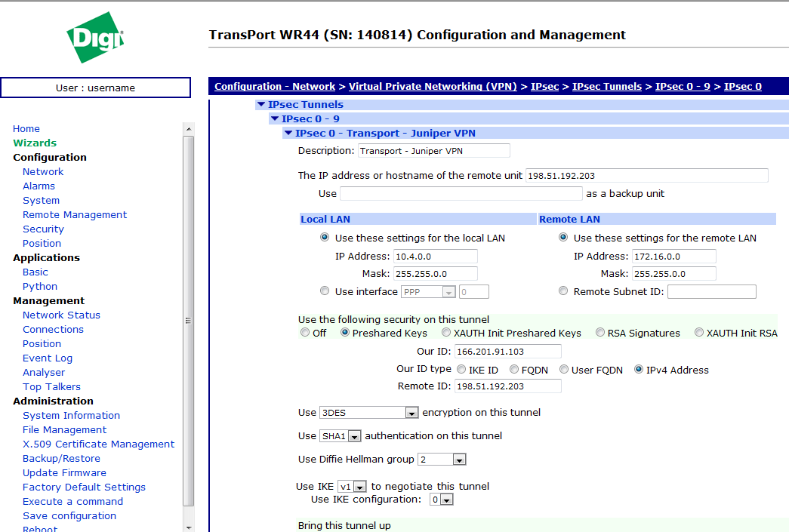Click the IPsec Tunnels breadcrumb link

pos(606,87)
